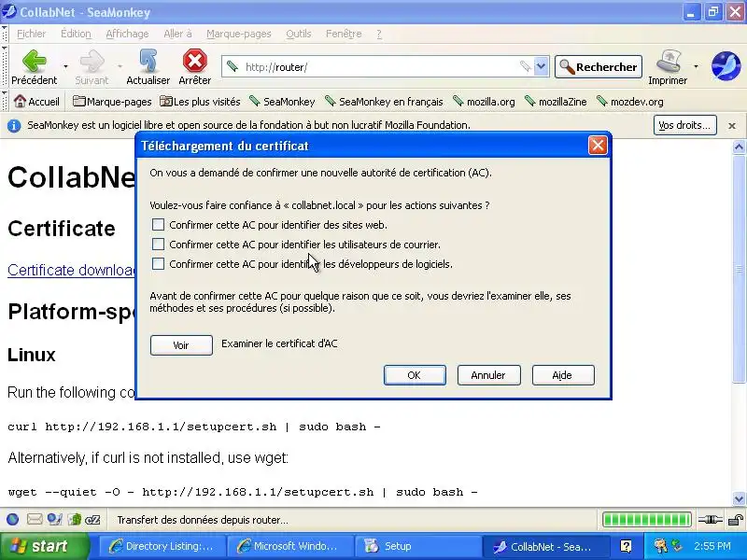Click the Voir button to examine certificate
The height and width of the screenshot is (560, 747).
pyautogui.click(x=181, y=345)
